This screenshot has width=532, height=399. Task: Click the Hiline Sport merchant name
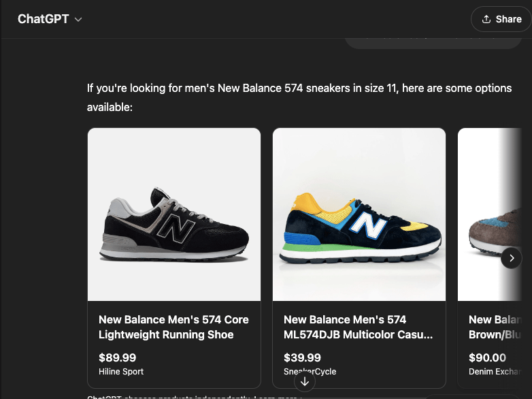point(121,372)
